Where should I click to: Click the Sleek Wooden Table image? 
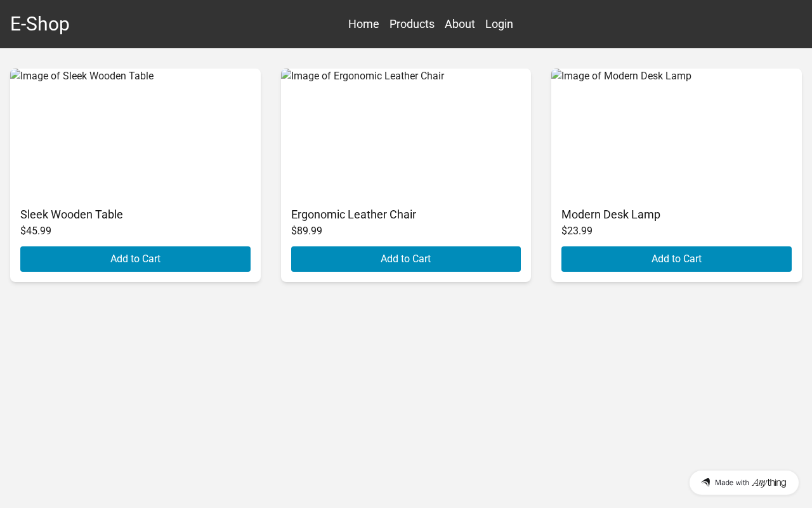pos(135,133)
